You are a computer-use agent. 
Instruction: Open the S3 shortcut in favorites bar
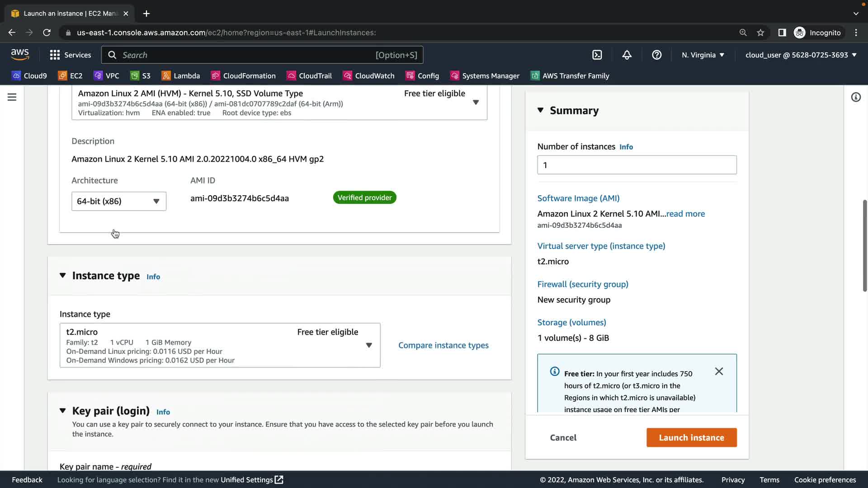(x=140, y=76)
